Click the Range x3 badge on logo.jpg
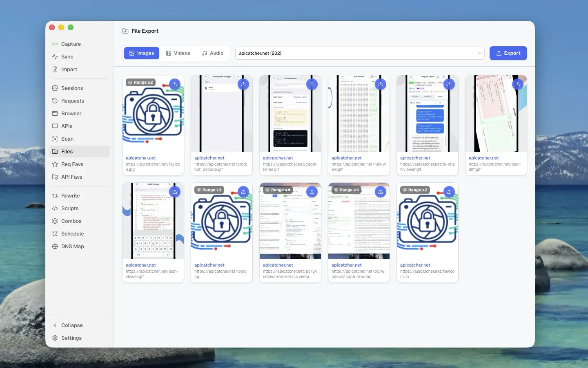Screen dimensions: 588x368 coord(209,190)
